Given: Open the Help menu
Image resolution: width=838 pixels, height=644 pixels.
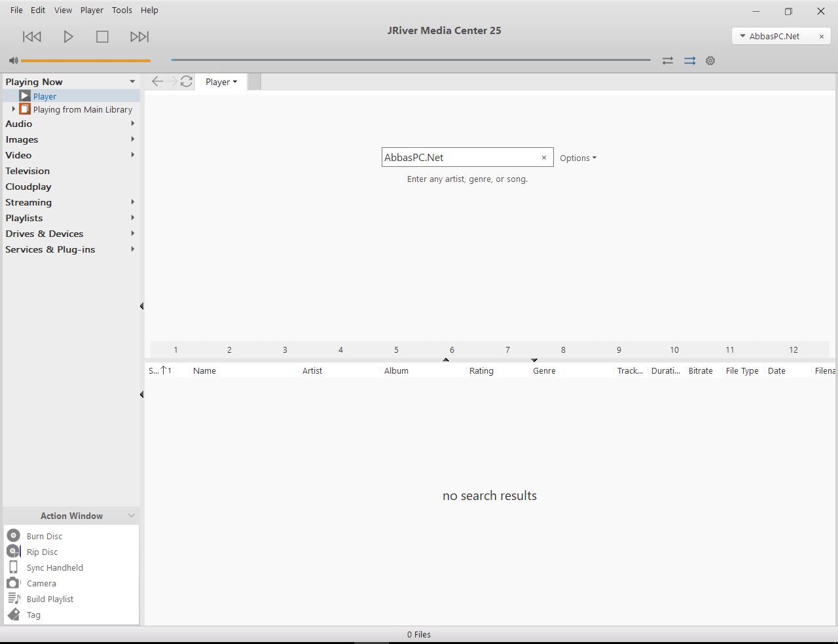Looking at the screenshot, I should tap(149, 10).
